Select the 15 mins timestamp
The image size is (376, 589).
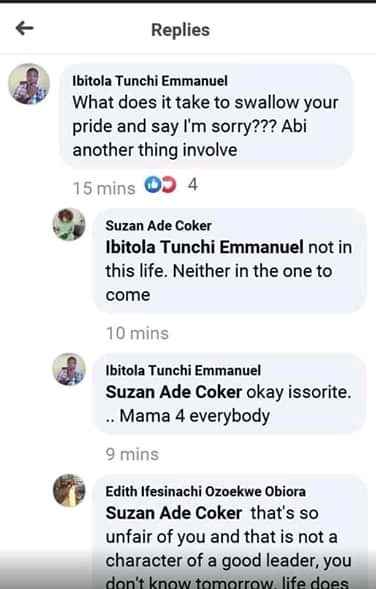pos(104,189)
